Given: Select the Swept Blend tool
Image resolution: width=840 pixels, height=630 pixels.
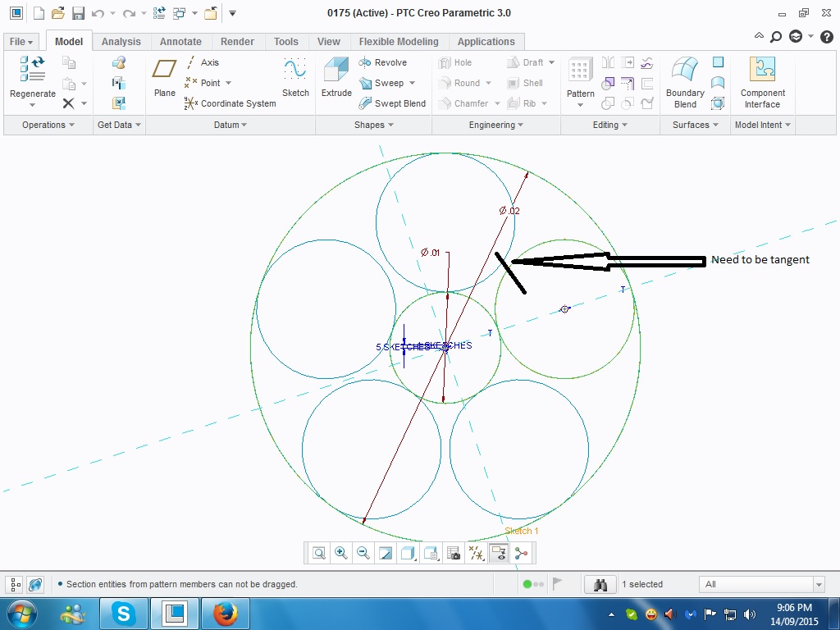Looking at the screenshot, I should (x=392, y=103).
